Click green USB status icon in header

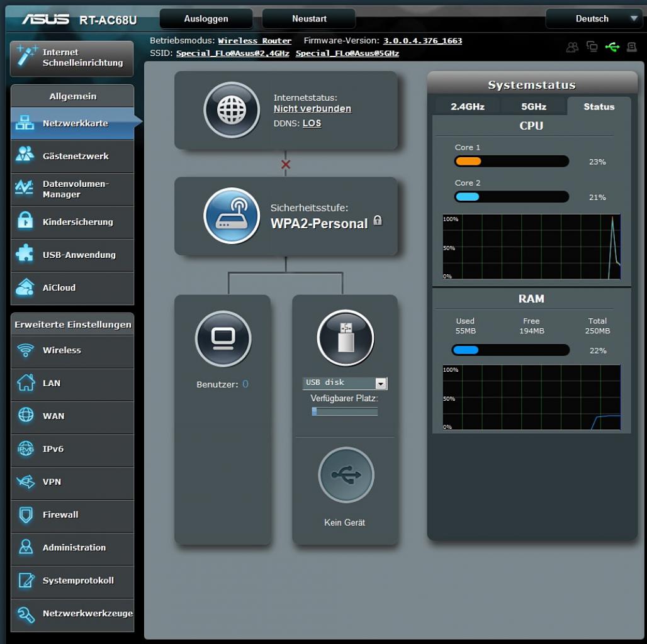click(612, 47)
